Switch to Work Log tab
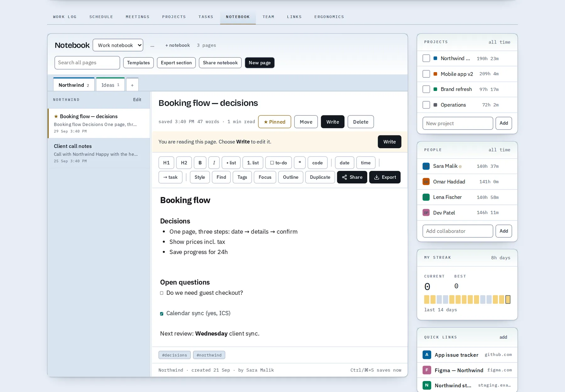This screenshot has height=392, width=565. pyautogui.click(x=65, y=17)
